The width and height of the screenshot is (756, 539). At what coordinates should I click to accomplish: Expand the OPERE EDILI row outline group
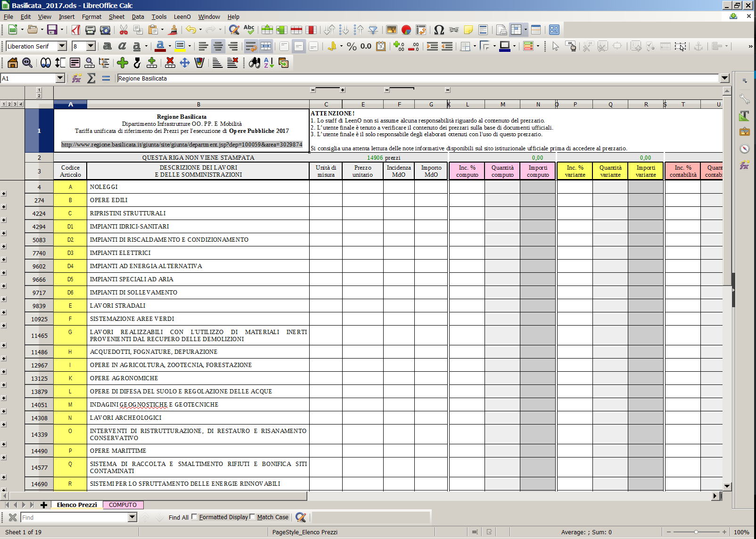[x=4, y=207]
